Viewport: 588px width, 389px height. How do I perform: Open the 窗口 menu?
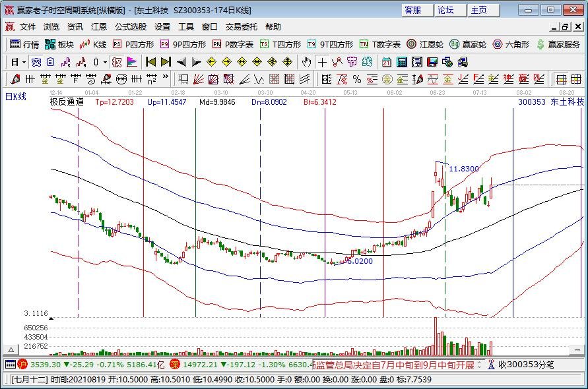pos(210,27)
